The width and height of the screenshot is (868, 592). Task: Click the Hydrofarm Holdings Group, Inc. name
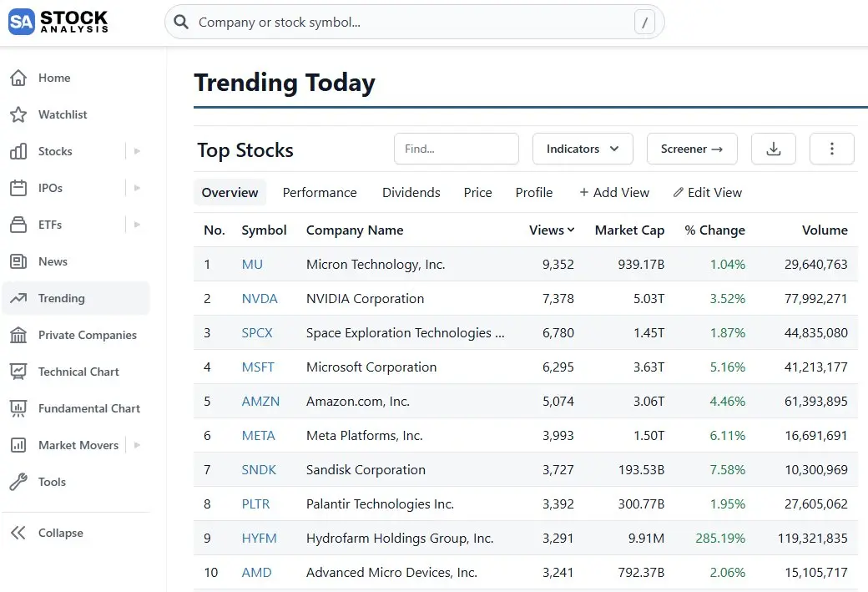400,539
